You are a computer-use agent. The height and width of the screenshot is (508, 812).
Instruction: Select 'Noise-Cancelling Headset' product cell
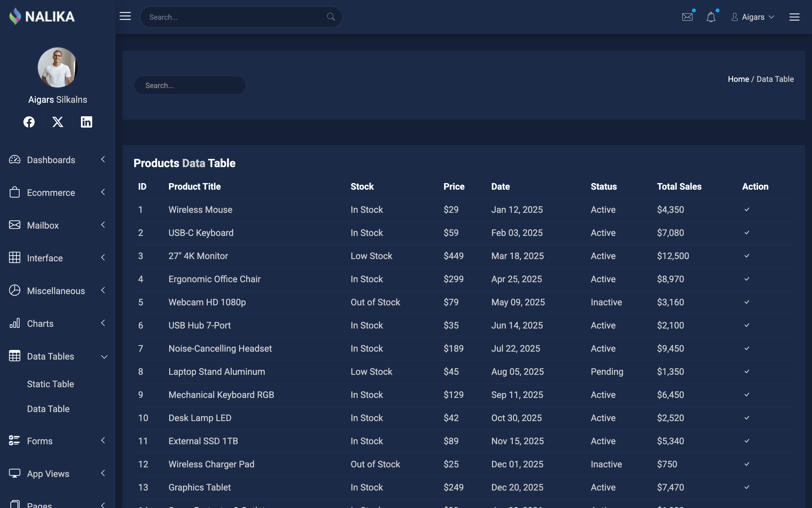coord(220,349)
